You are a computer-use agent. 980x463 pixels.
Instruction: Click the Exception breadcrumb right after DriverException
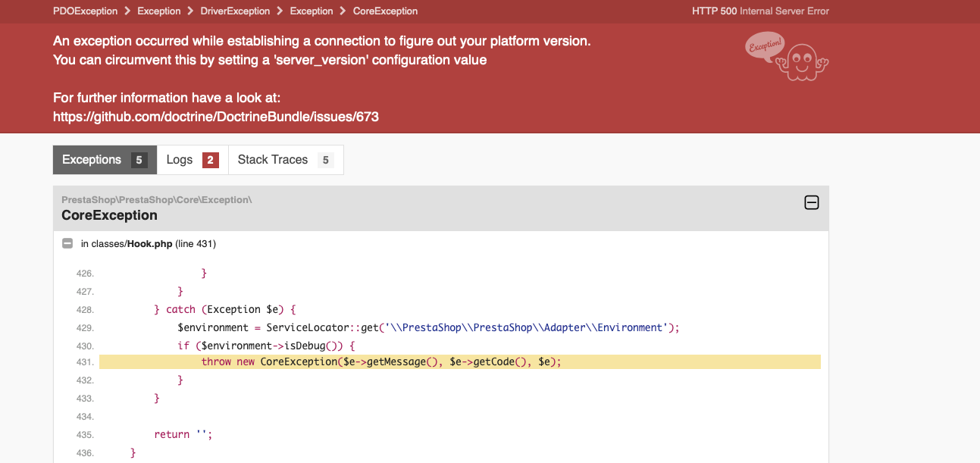[311, 11]
